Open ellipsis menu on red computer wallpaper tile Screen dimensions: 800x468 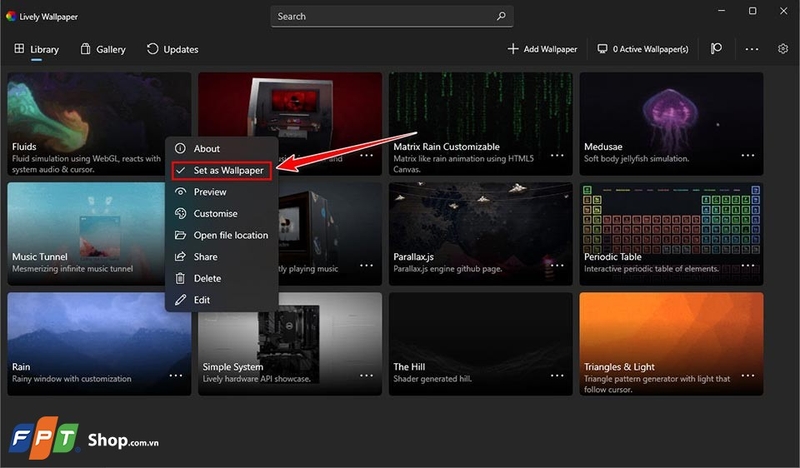pyautogui.click(x=366, y=155)
